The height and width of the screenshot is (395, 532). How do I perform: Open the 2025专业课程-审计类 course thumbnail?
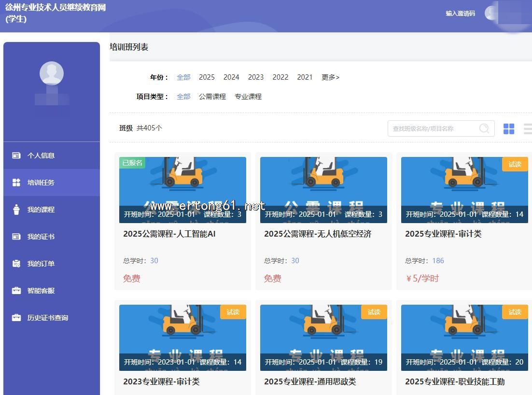tap(464, 189)
